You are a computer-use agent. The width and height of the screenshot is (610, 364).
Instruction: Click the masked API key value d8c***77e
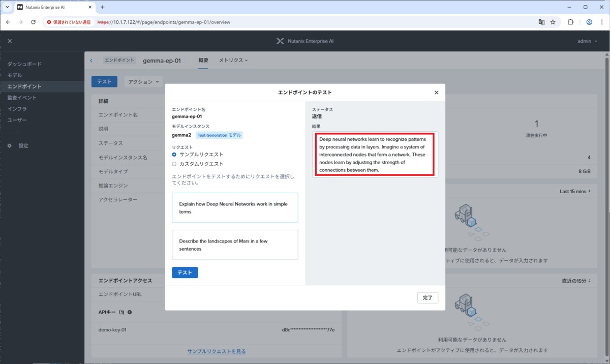(x=308, y=329)
